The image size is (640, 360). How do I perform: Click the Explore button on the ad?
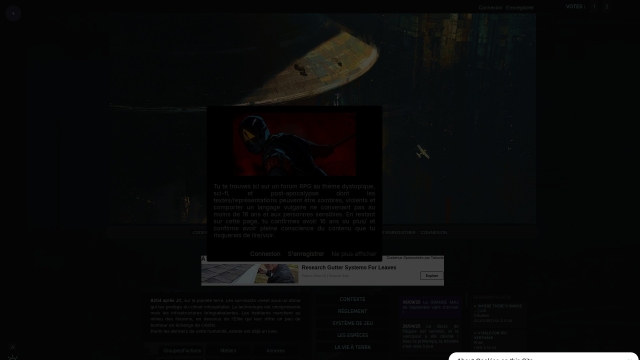pyautogui.click(x=431, y=276)
